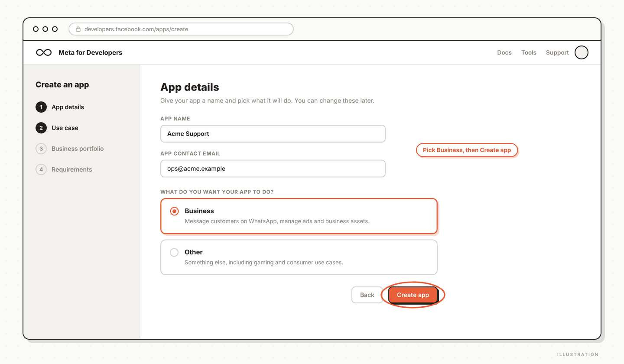Click 'What do you want your app to do?' label

(217, 192)
